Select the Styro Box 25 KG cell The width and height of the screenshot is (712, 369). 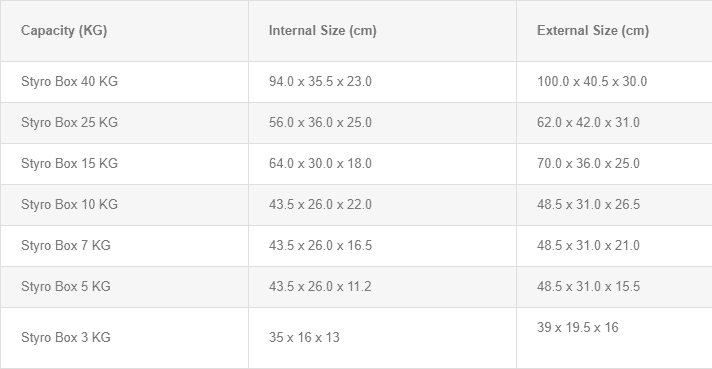124,123
